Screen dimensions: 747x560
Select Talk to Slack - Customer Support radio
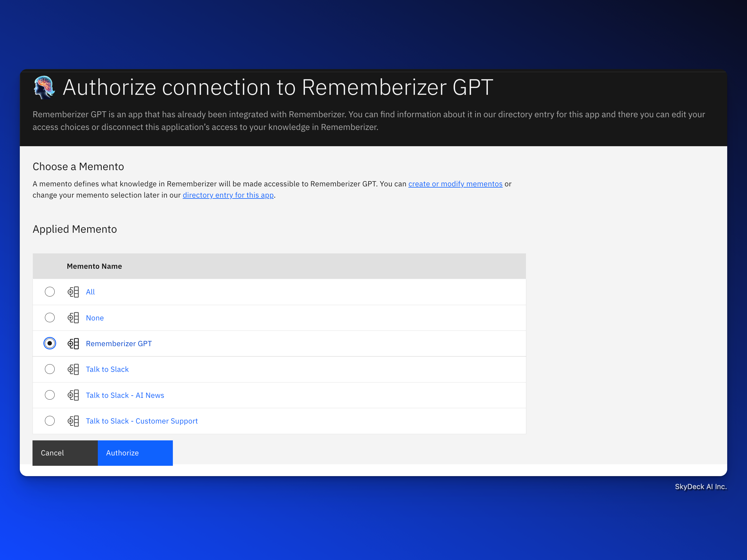click(50, 421)
